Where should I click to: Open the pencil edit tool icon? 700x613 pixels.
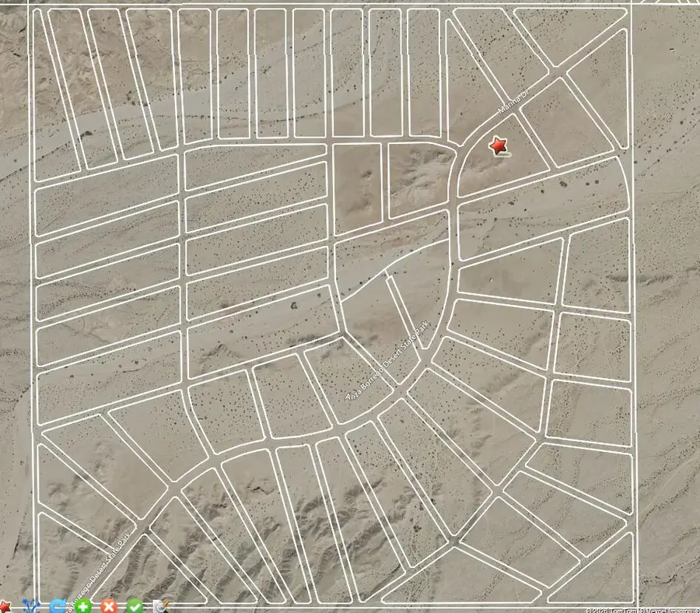click(x=162, y=605)
